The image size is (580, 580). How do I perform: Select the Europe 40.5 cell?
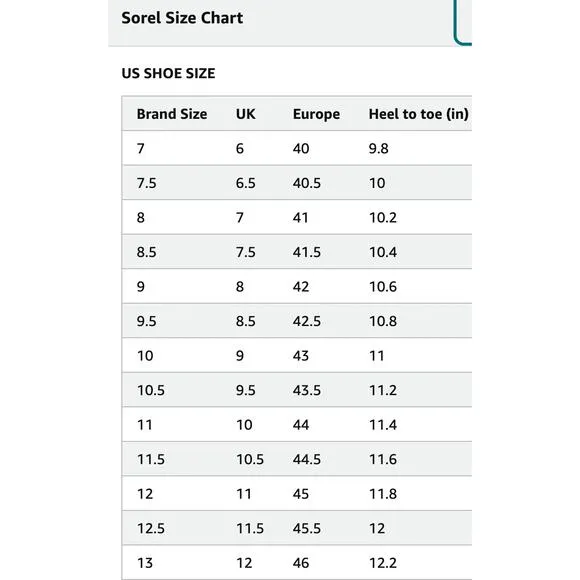point(307,183)
